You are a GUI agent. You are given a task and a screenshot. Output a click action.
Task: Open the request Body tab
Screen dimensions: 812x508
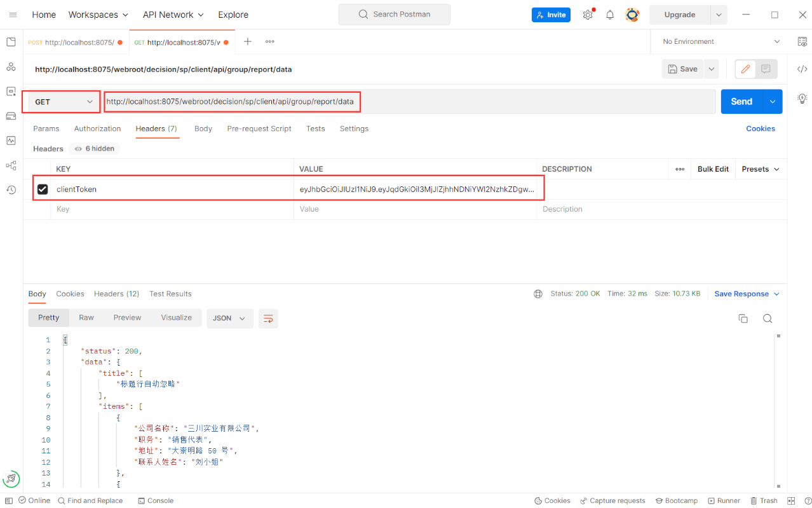(203, 128)
